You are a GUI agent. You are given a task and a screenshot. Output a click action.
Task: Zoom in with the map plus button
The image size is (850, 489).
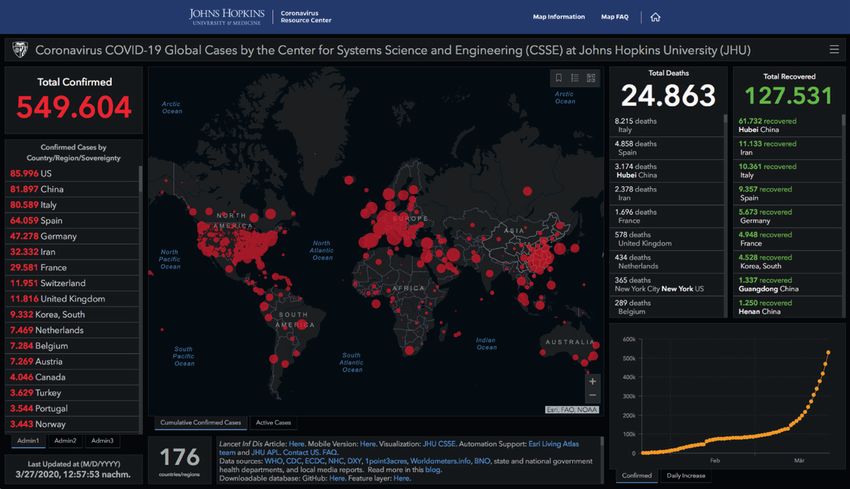pyautogui.click(x=592, y=381)
